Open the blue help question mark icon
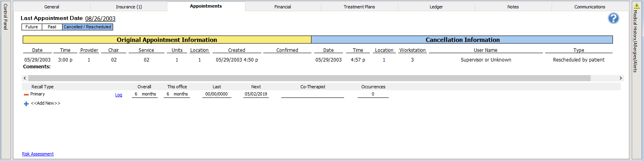Screen dimensions: 644x161 [613, 18]
